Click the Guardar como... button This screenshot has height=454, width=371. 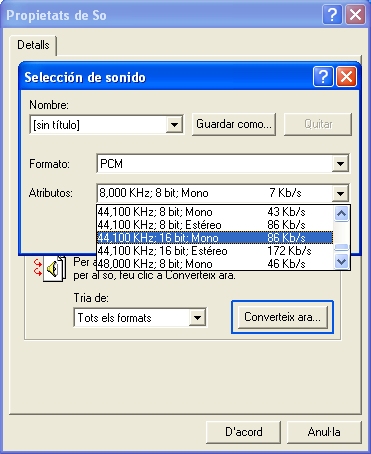coord(234,124)
